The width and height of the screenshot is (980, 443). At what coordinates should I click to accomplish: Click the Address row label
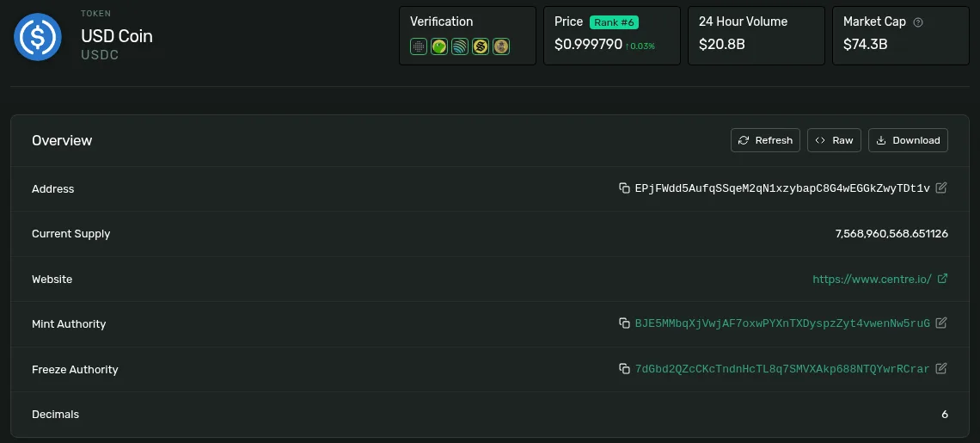coord(53,189)
